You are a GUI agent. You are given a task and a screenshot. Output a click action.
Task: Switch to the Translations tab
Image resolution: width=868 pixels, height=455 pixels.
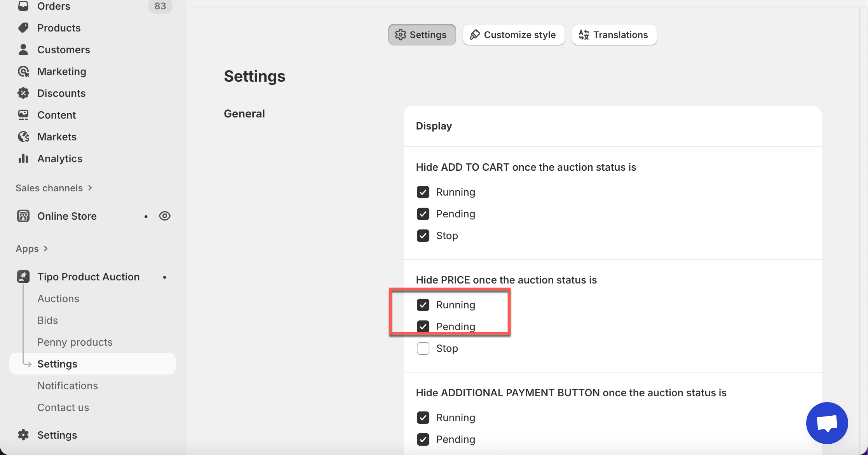coord(614,35)
